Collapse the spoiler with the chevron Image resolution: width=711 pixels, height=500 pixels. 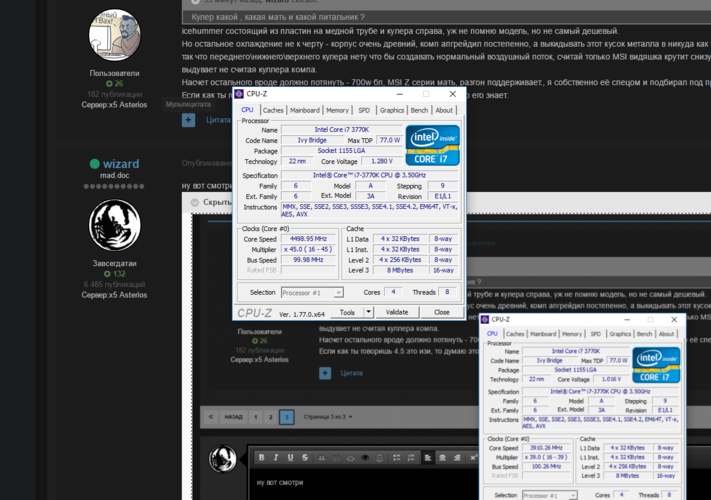tap(193, 202)
